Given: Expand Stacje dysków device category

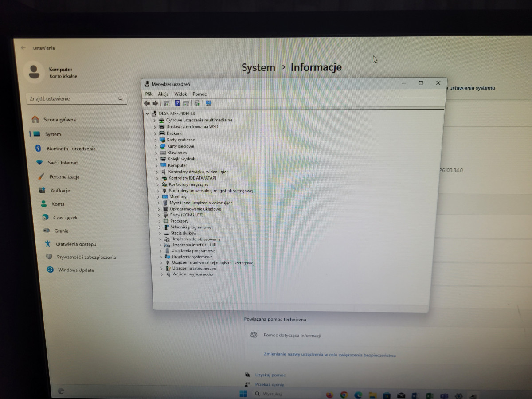Looking at the screenshot, I should click(x=160, y=233).
